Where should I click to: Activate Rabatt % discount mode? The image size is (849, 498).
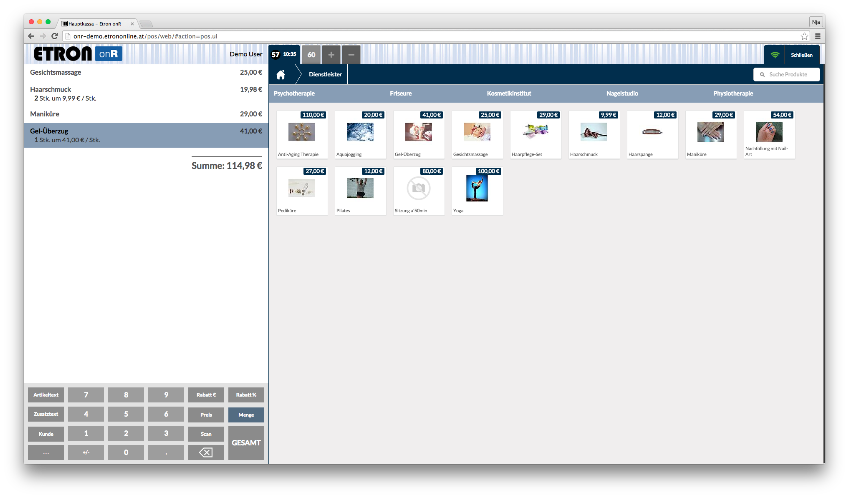[246, 395]
